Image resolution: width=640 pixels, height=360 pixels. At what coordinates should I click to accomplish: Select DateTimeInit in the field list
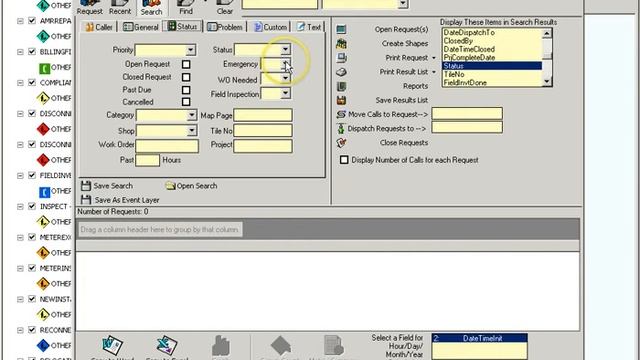click(x=480, y=338)
